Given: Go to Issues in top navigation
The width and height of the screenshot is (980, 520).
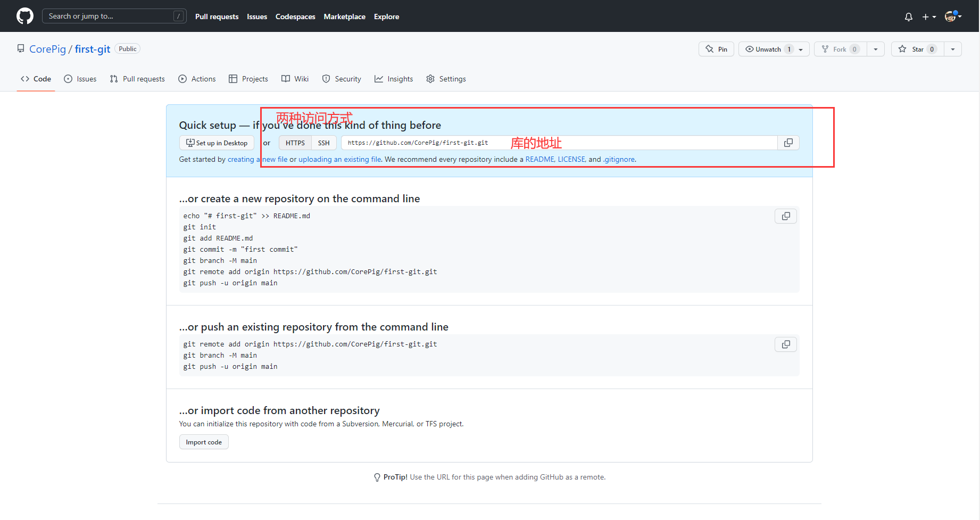Looking at the screenshot, I should (257, 16).
